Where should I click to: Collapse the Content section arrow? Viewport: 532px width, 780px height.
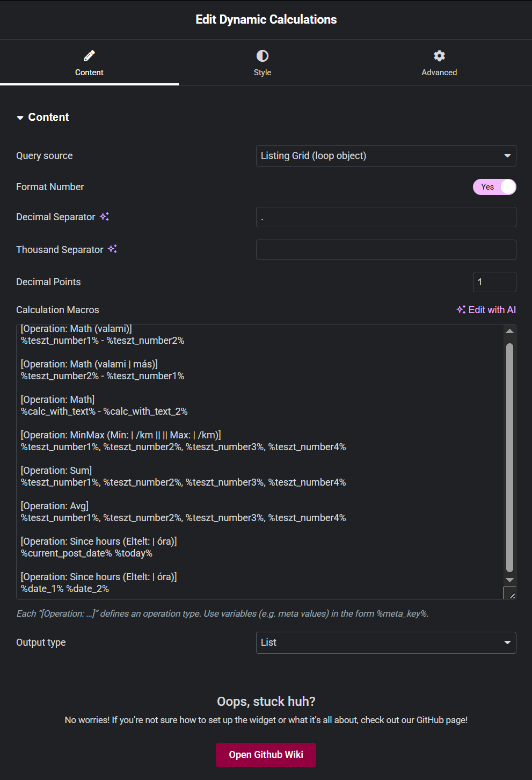pos(20,118)
